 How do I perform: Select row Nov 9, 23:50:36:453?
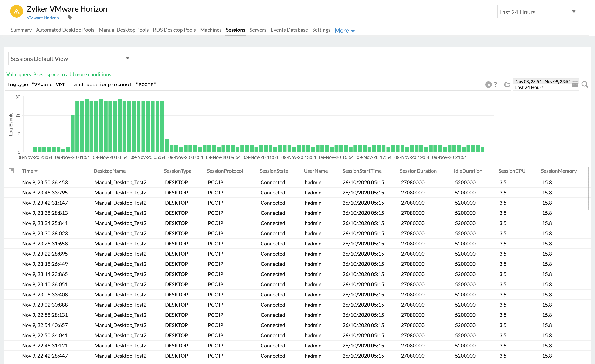pyautogui.click(x=297, y=182)
